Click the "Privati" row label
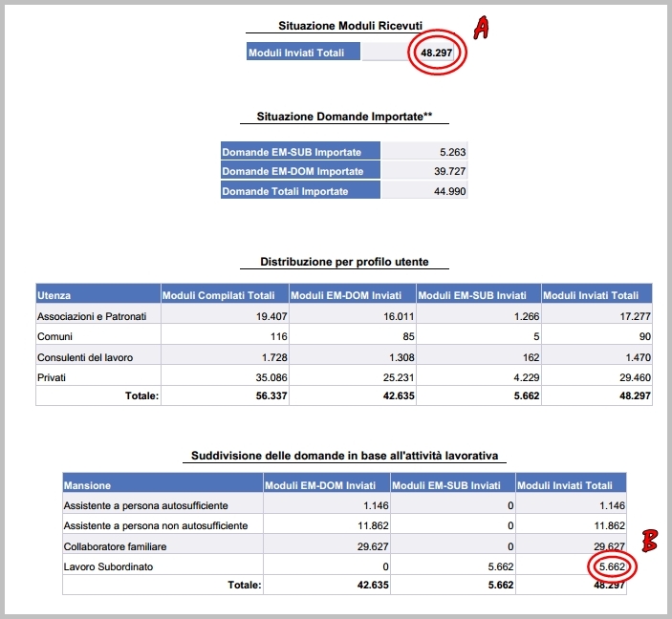The width and height of the screenshot is (672, 619). (x=53, y=375)
